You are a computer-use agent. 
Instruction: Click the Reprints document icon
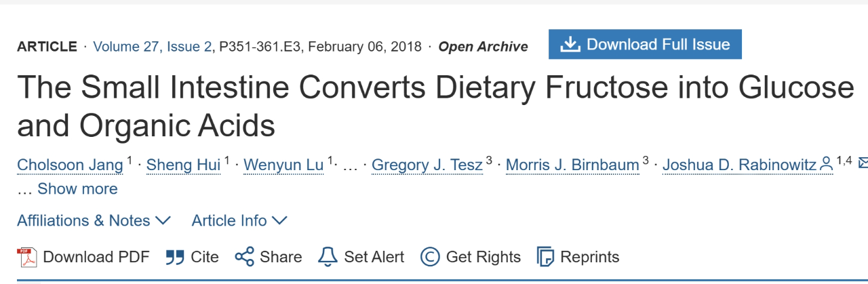[x=545, y=257]
